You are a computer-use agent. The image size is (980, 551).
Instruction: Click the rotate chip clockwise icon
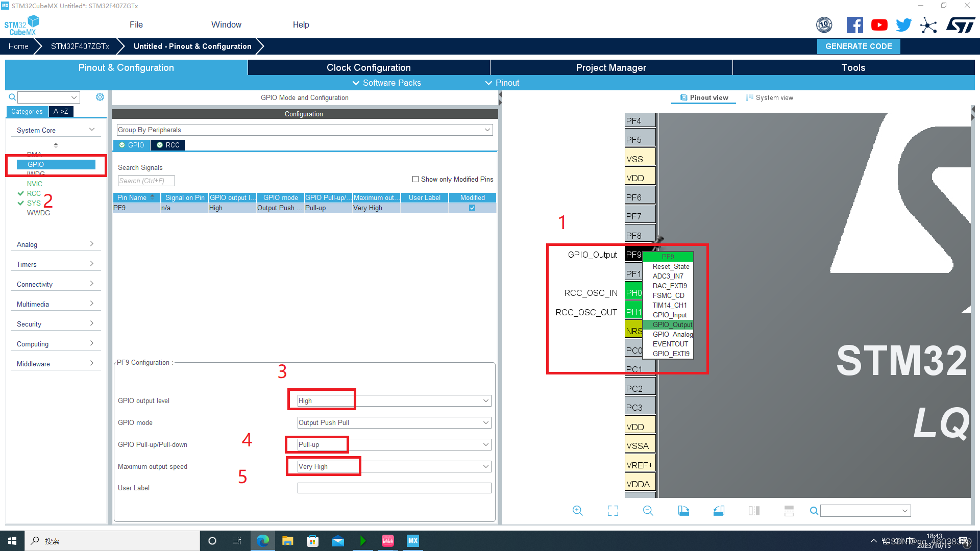tap(683, 511)
